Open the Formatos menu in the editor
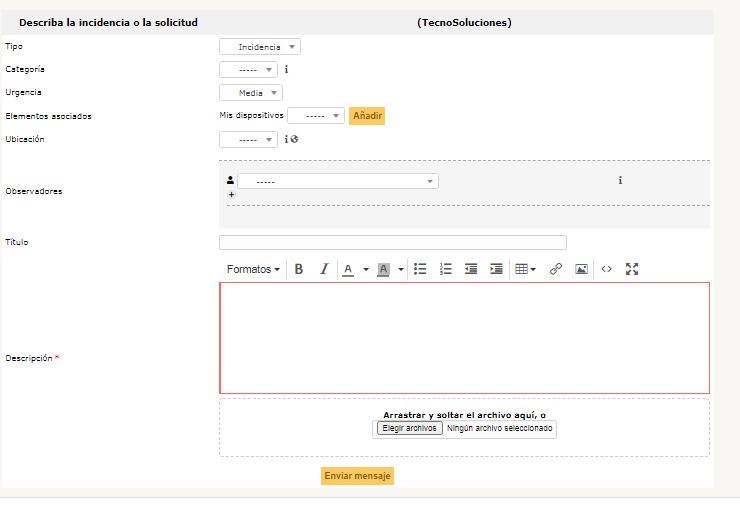Image resolution: width=740 pixels, height=520 pixels. (x=253, y=269)
